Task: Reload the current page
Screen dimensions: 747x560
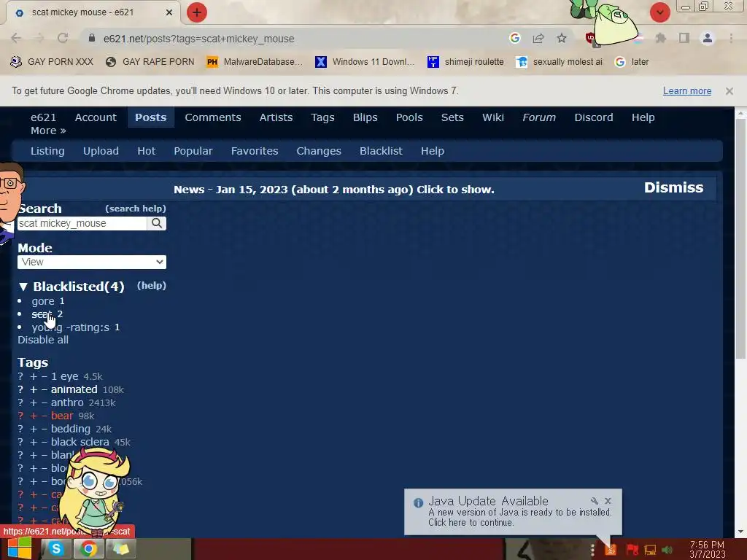Action: pos(63,39)
